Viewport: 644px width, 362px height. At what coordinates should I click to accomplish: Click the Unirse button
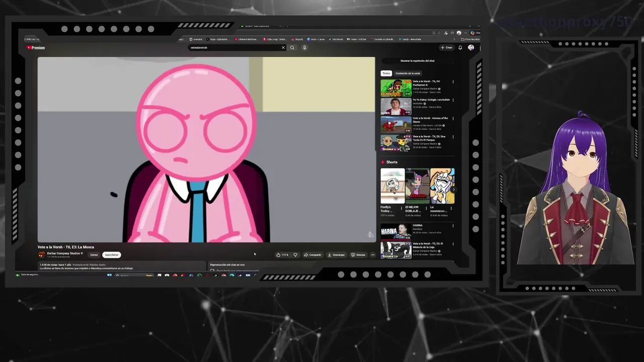pos(94,255)
